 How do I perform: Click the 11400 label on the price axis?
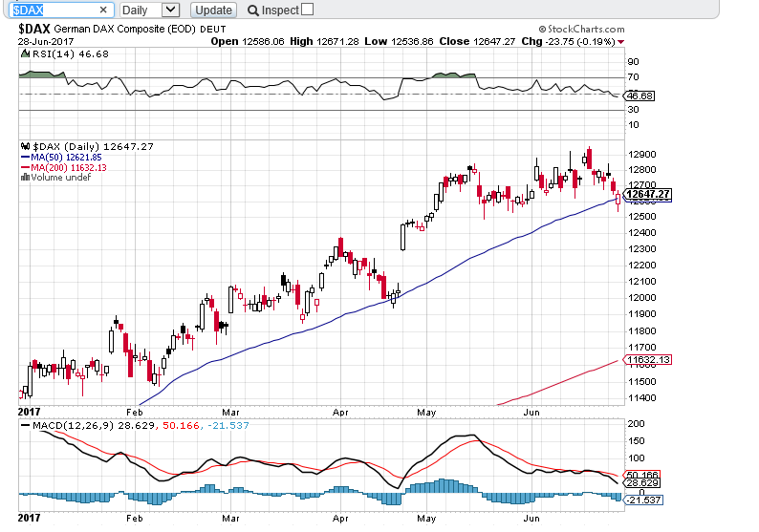click(642, 398)
